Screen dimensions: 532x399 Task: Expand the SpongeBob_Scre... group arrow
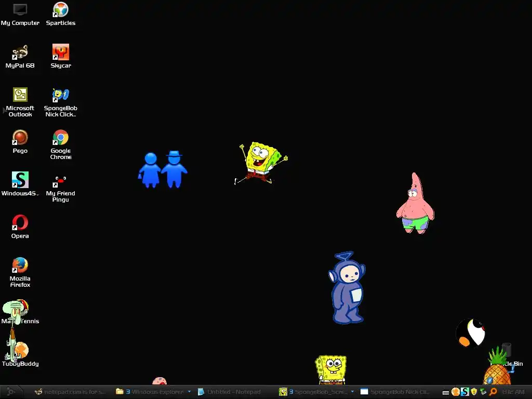click(x=353, y=392)
